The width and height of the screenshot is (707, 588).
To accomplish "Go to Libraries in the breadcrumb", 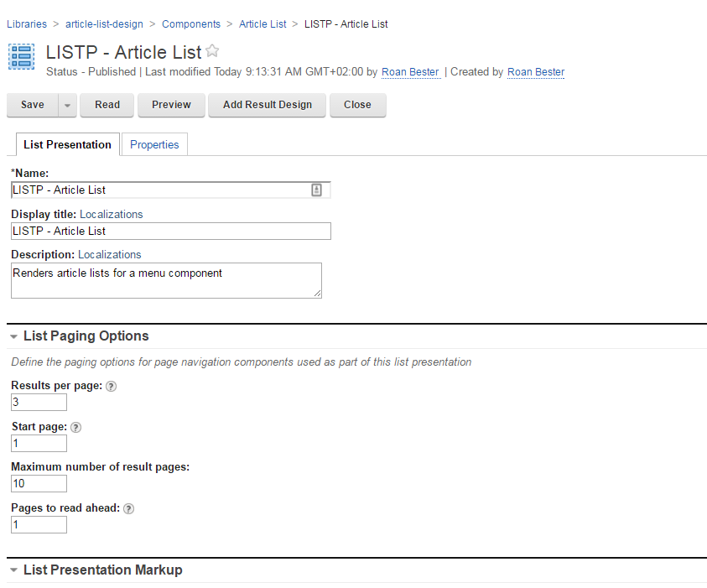I will coord(27,24).
